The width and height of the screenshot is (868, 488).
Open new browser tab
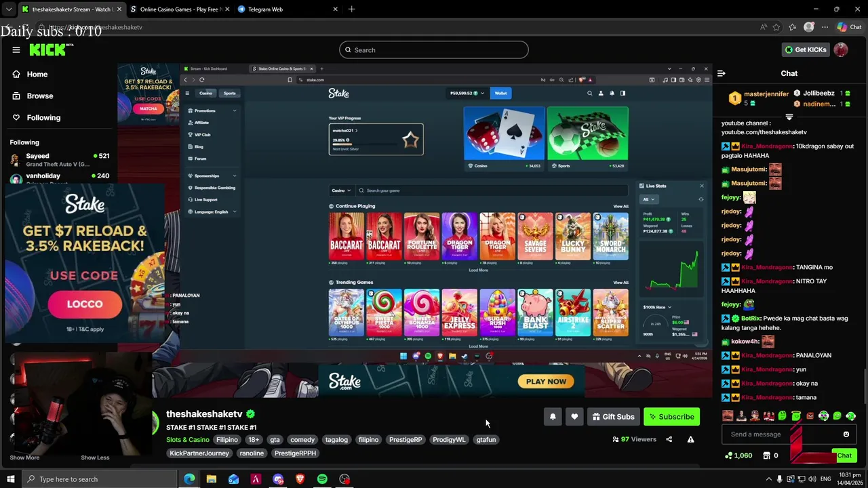(x=351, y=9)
